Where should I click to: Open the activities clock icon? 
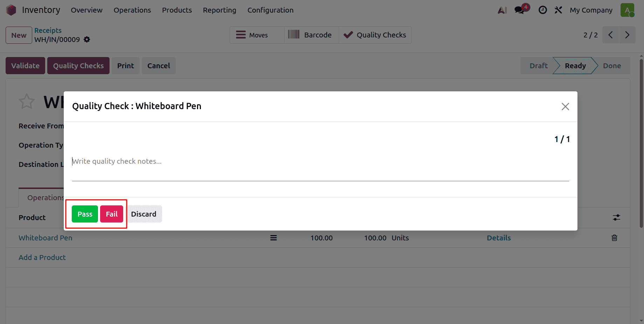coord(542,10)
